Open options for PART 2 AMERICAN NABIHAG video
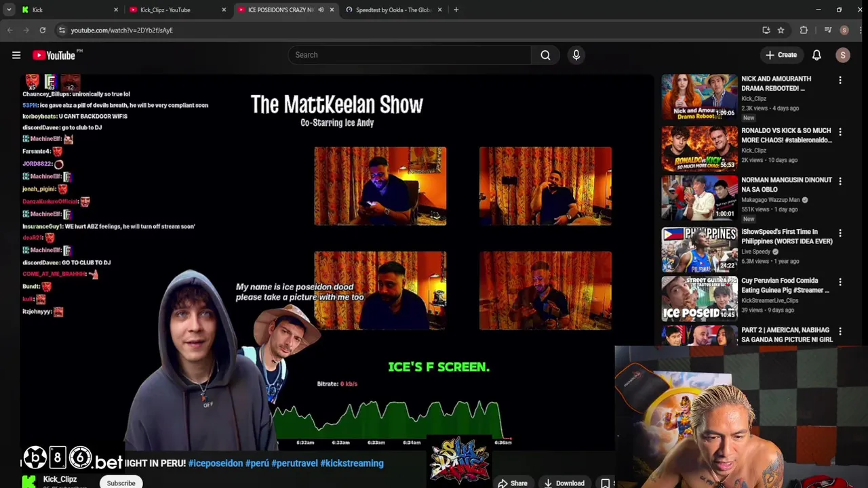Image resolution: width=868 pixels, height=488 pixels. 840,331
